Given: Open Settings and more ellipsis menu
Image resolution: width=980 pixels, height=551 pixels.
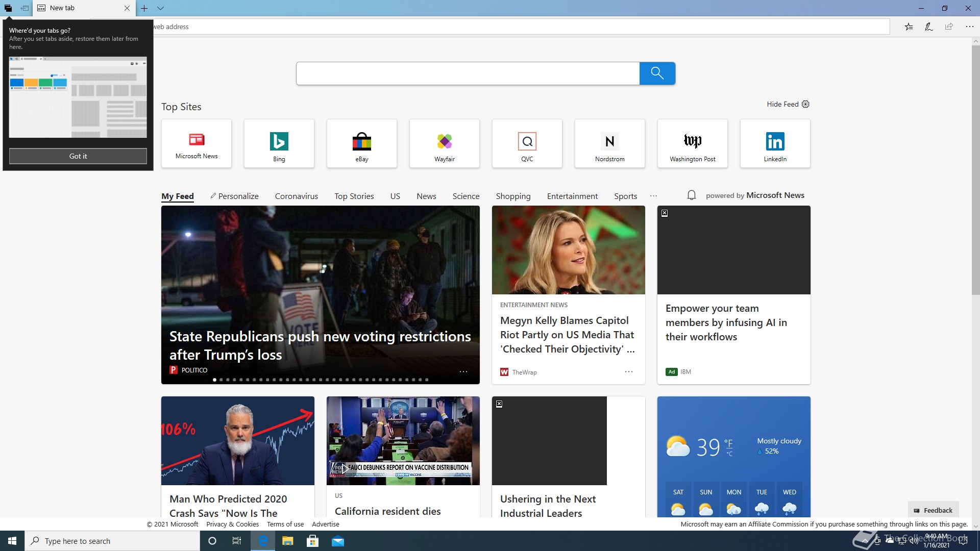Looking at the screenshot, I should (x=969, y=27).
